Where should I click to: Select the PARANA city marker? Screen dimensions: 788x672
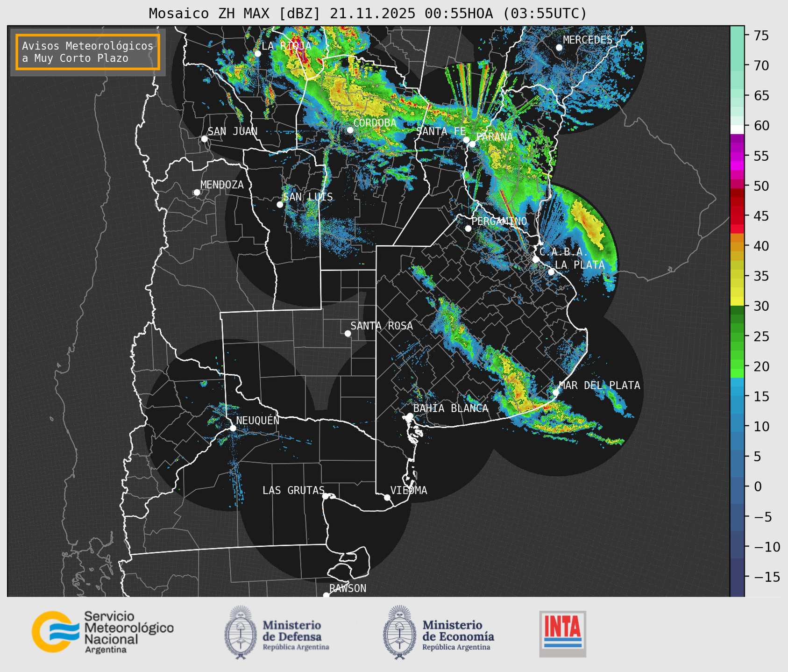coord(472,144)
